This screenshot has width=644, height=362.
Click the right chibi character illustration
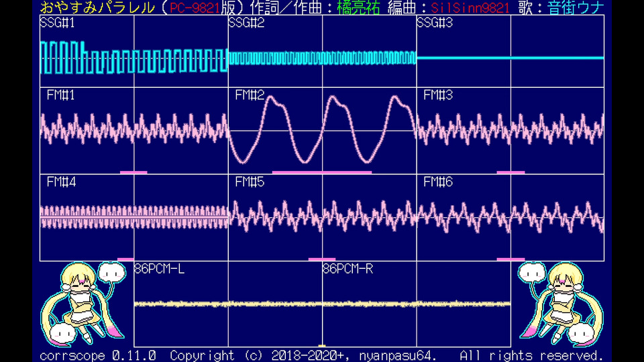pos(560,304)
